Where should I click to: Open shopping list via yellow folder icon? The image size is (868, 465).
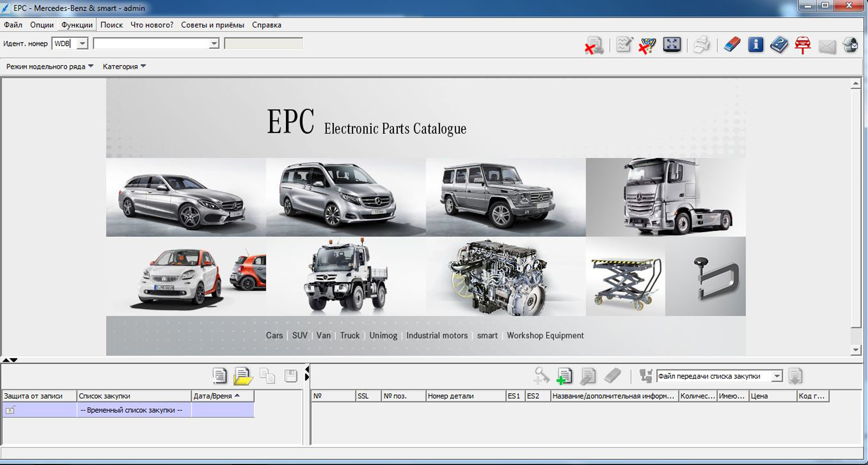(x=243, y=376)
